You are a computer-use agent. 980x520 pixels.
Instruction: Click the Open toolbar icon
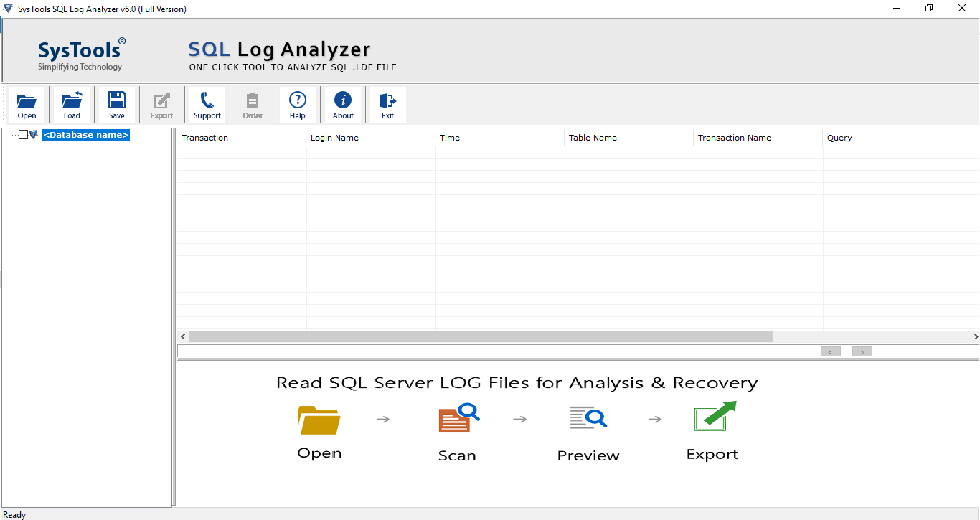(x=27, y=105)
